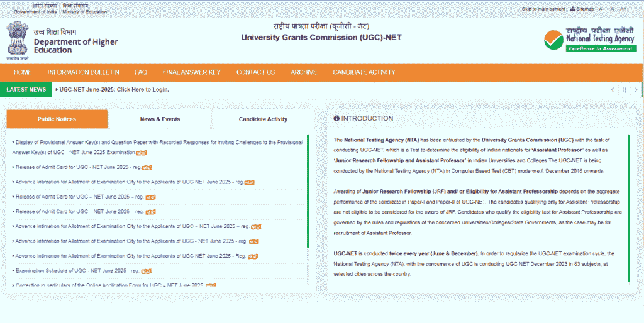The height and width of the screenshot is (323, 644).
Task: Click Government of India header text
Action: 35,12
